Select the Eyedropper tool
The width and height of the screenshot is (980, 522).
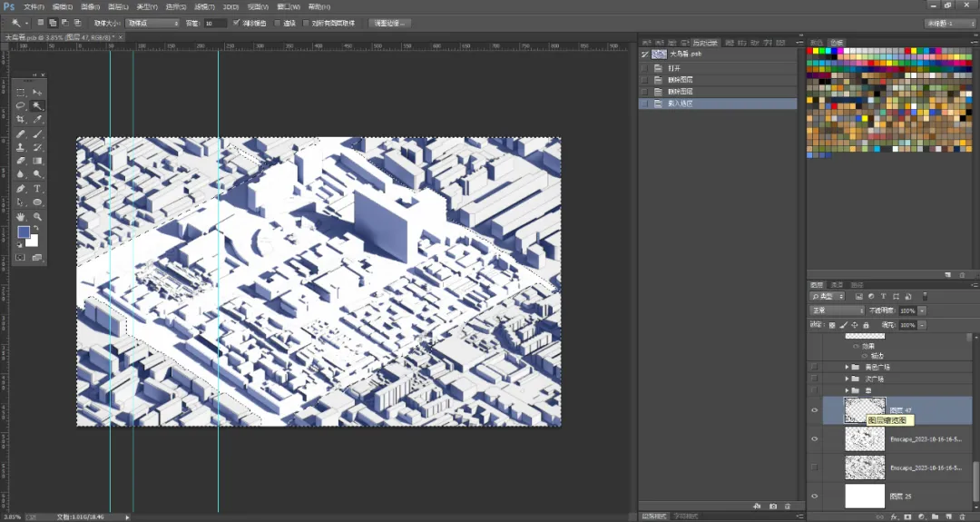tap(37, 120)
